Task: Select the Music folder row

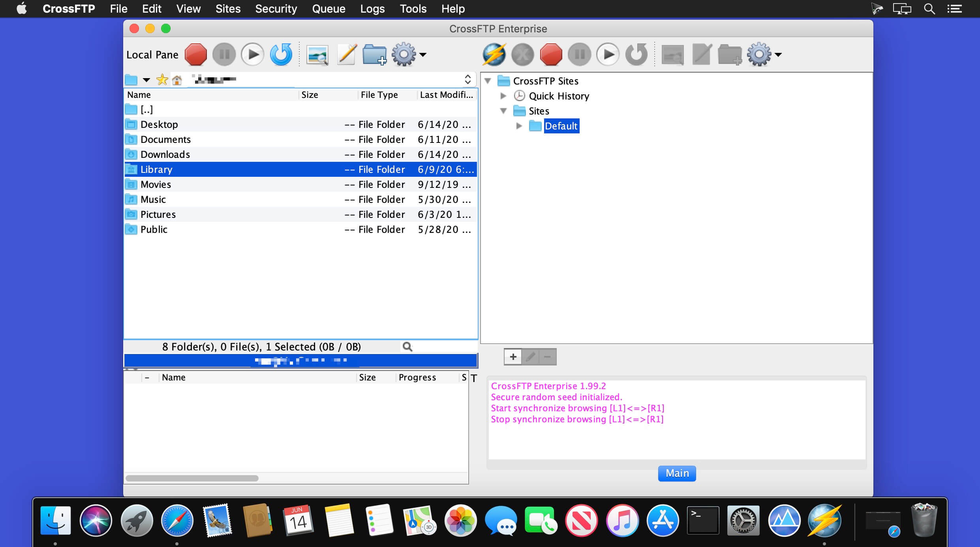Action: click(301, 199)
